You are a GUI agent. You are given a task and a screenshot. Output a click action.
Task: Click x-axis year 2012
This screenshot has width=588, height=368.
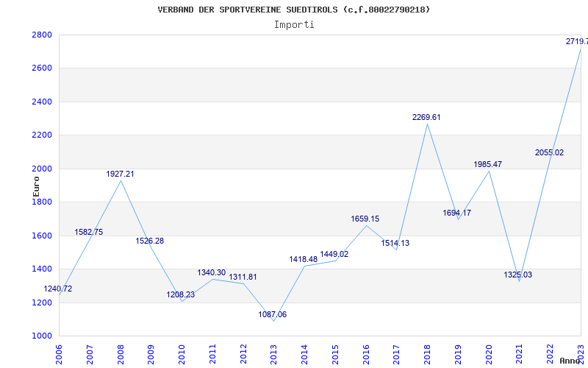(243, 354)
